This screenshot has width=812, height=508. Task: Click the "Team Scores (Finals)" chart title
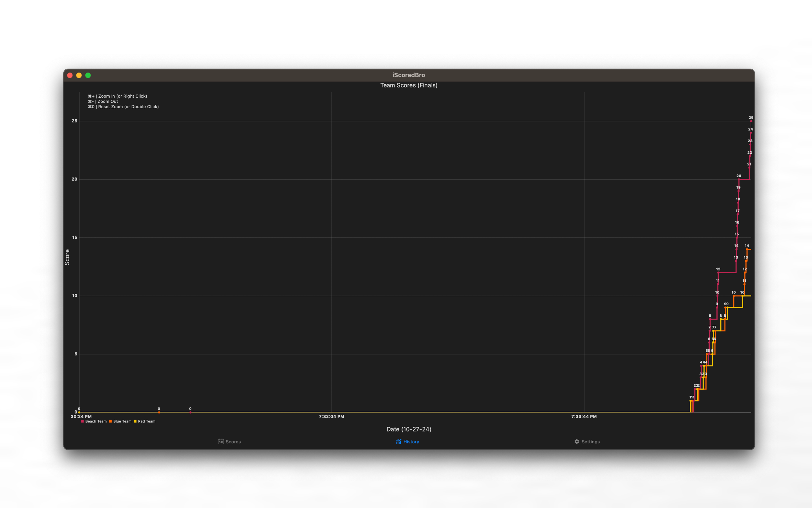click(409, 85)
